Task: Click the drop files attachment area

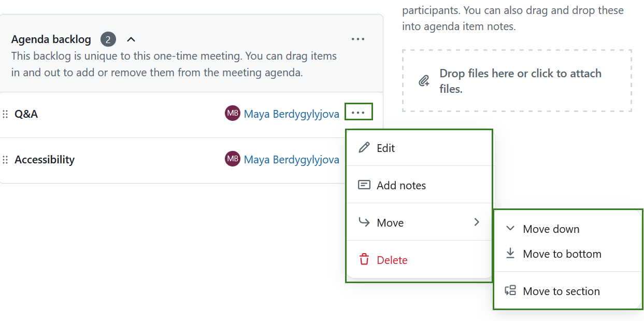Action: (517, 80)
